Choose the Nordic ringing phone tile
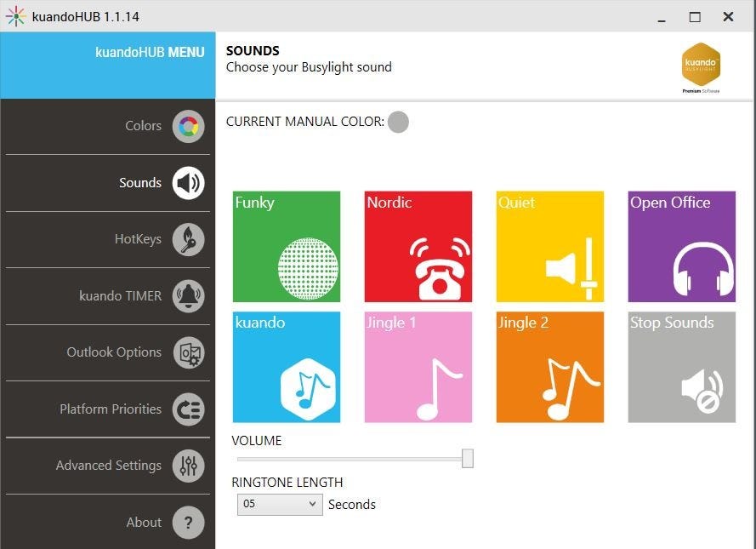 (x=418, y=247)
